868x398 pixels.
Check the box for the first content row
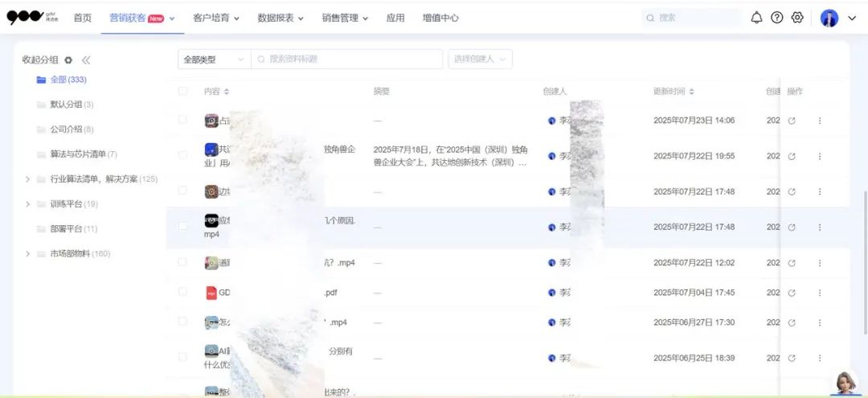tap(182, 121)
